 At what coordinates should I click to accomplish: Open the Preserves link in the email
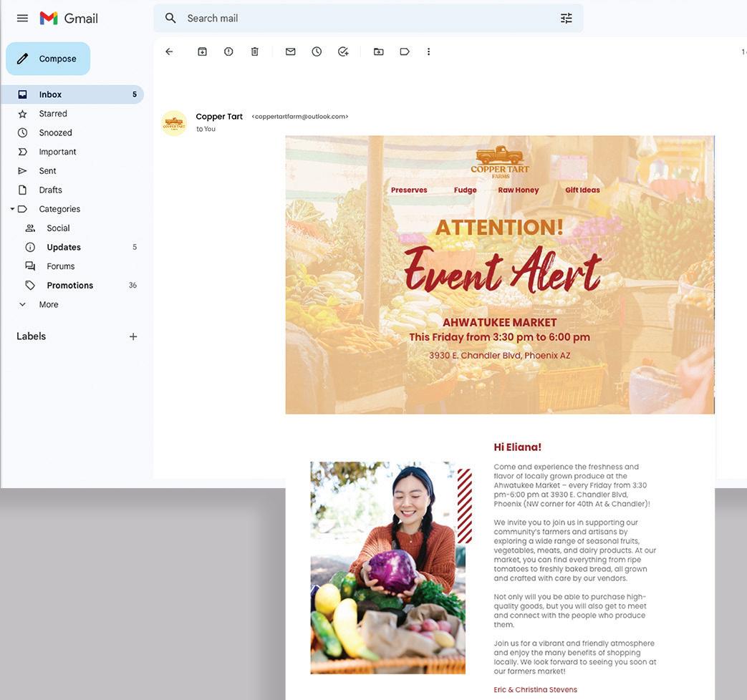(x=409, y=190)
